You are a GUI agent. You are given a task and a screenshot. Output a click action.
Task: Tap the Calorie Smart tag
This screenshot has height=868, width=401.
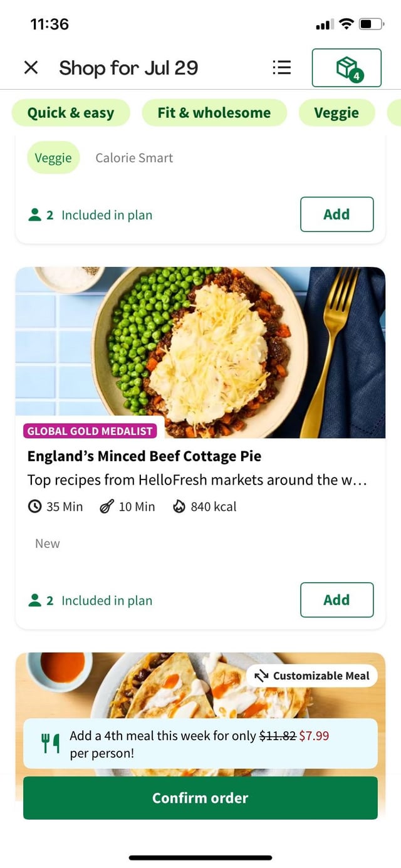134,158
